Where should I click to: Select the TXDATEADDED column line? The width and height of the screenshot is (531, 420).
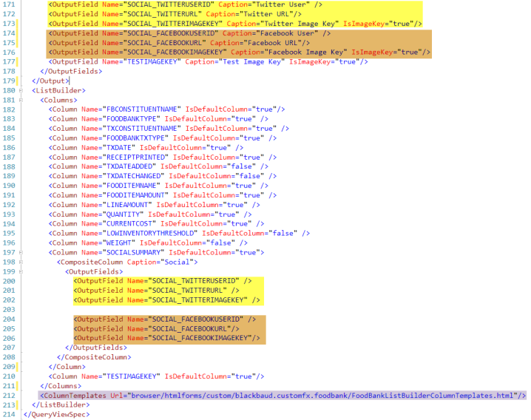[158, 166]
